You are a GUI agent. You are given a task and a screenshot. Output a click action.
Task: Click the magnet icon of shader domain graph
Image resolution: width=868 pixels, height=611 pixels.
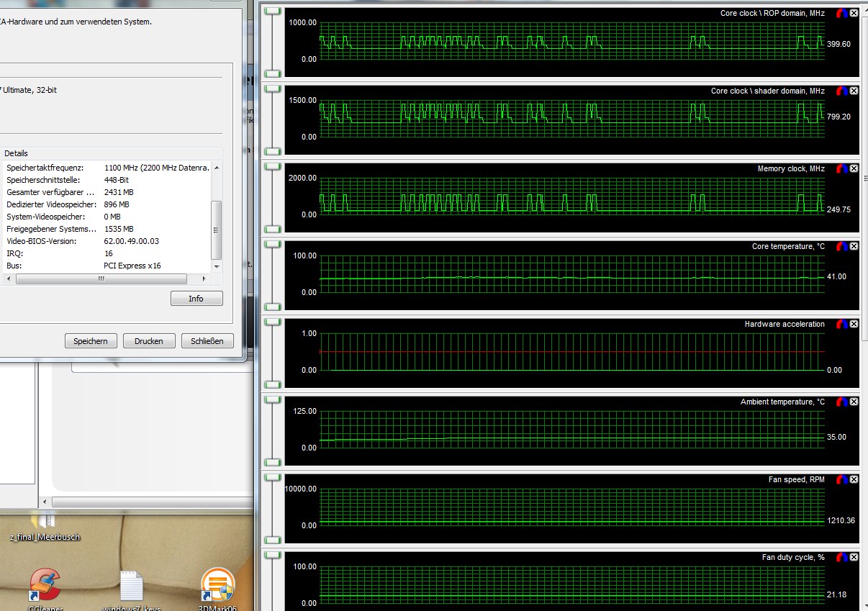tap(841, 91)
